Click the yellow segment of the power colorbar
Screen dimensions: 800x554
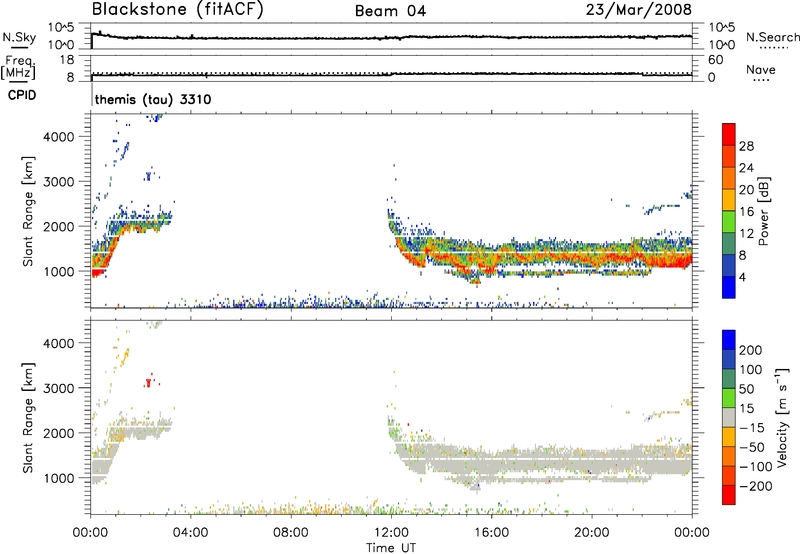coord(729,200)
